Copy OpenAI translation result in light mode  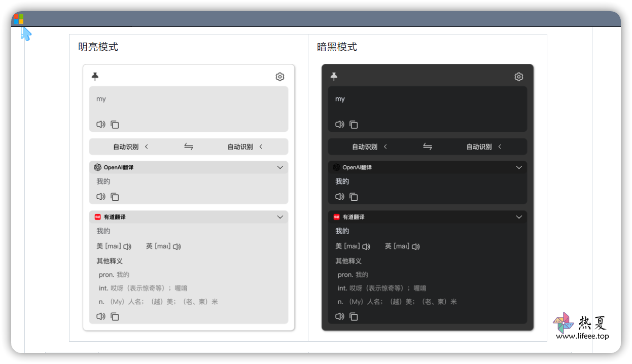[115, 197]
